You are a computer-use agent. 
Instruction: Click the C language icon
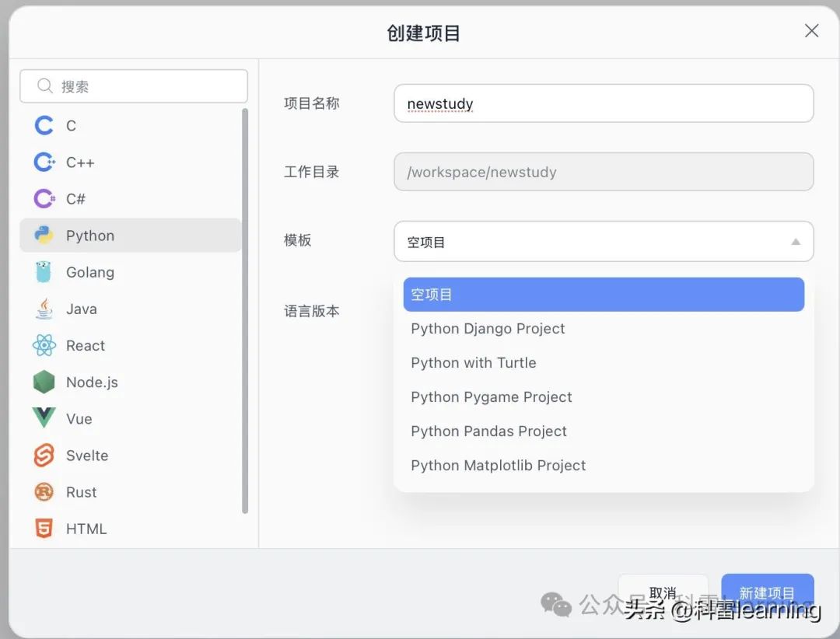(x=44, y=125)
